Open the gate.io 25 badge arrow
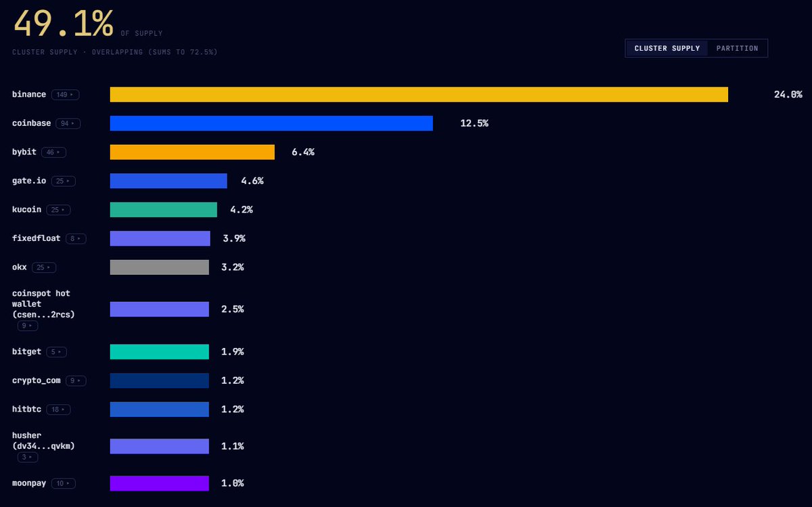The width and height of the screenshot is (812, 507). tap(63, 181)
